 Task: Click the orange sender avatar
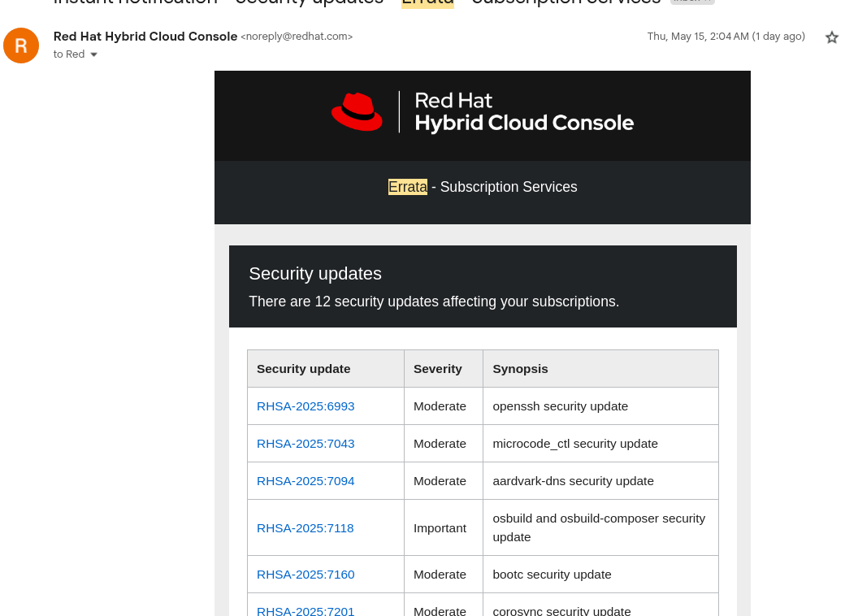coord(21,46)
